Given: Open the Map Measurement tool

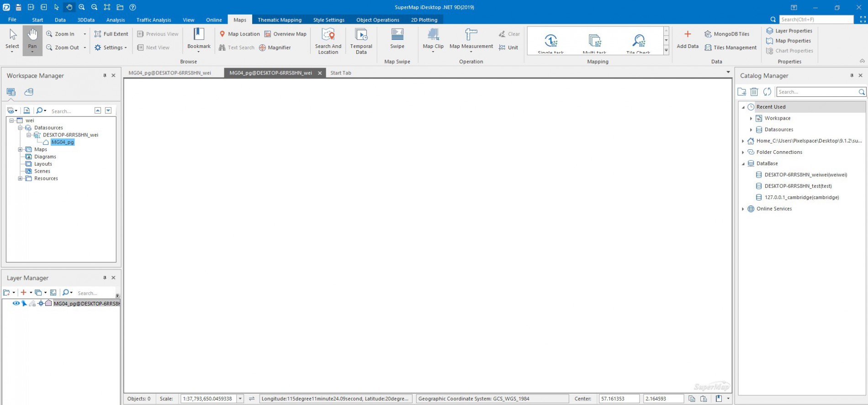Looking at the screenshot, I should click(471, 39).
